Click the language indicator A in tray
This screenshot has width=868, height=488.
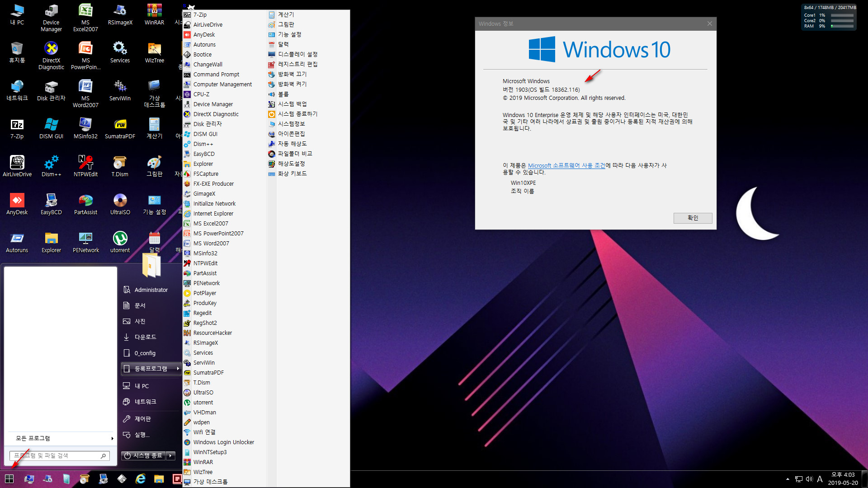coord(820,479)
